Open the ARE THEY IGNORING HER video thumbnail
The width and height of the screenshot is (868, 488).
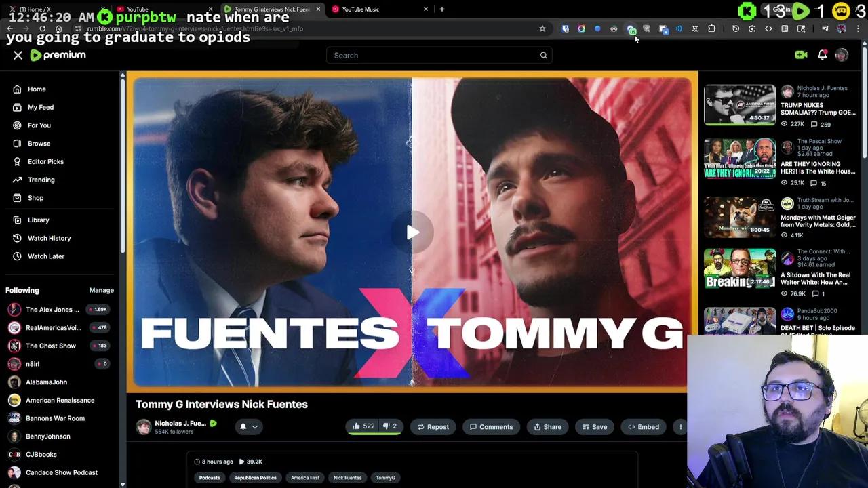tap(740, 159)
